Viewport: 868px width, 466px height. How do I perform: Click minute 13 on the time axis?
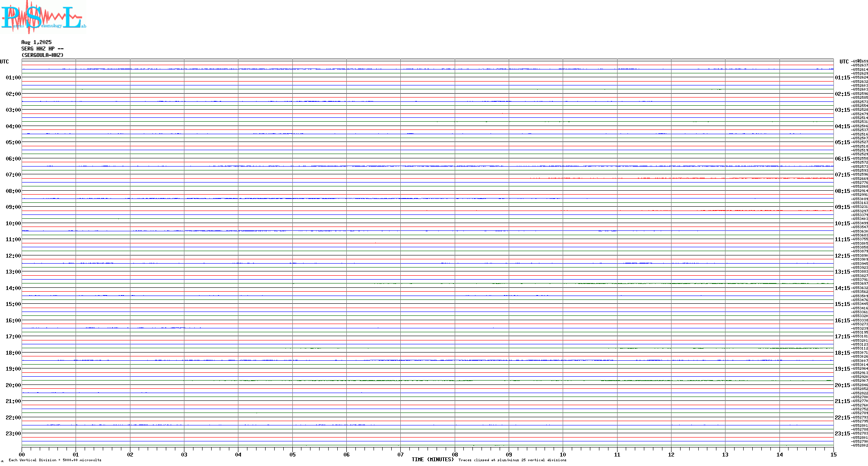pos(725,454)
